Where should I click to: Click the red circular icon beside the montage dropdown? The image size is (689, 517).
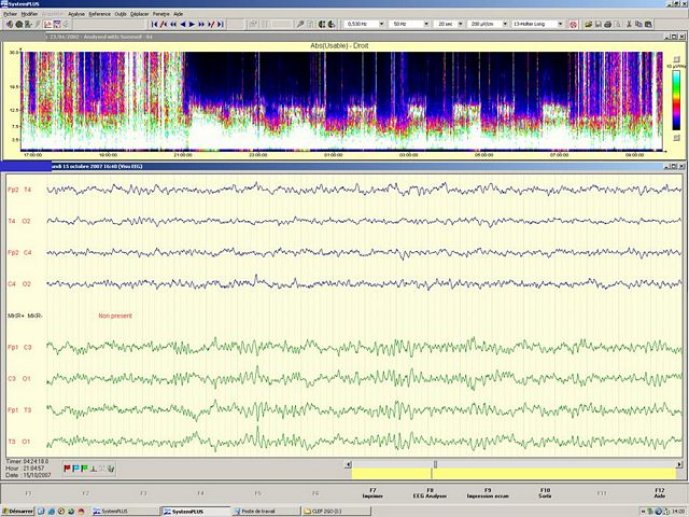click(573, 24)
